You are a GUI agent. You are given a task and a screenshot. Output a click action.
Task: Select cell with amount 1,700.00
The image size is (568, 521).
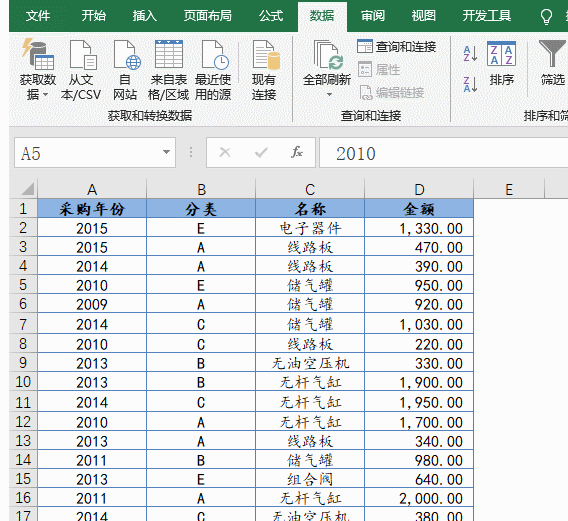tap(419, 421)
